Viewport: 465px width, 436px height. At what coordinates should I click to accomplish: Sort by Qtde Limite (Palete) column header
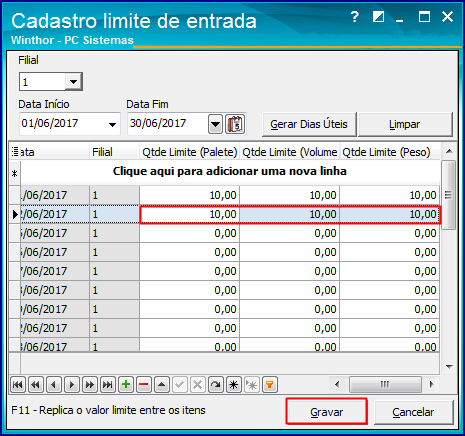pos(189,152)
